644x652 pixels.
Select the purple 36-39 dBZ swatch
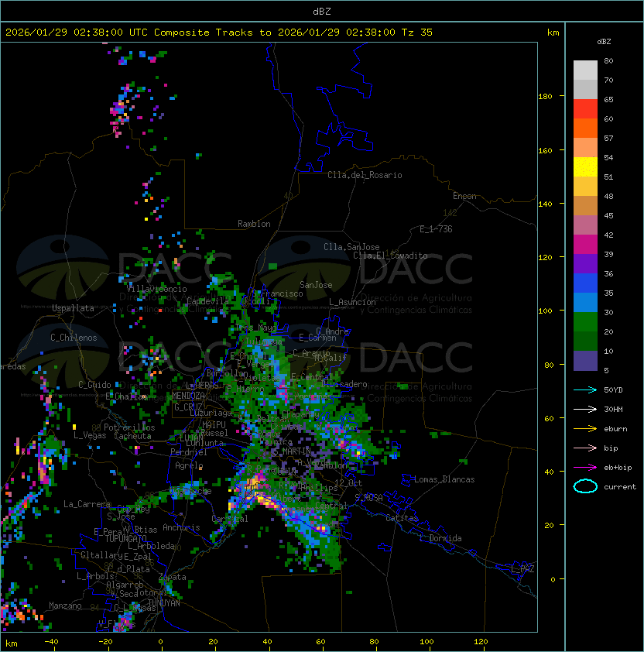[585, 263]
